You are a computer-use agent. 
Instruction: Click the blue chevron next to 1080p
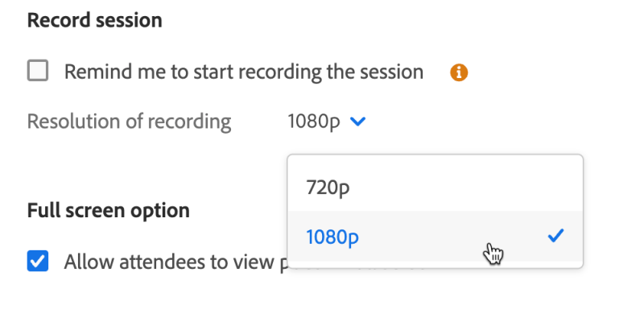[359, 122]
